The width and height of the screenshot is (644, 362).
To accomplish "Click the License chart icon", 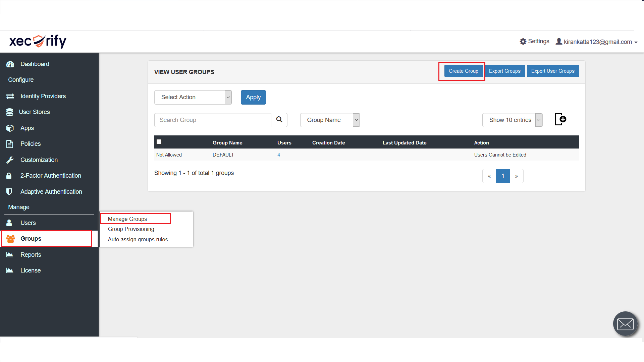I will coord(10,270).
